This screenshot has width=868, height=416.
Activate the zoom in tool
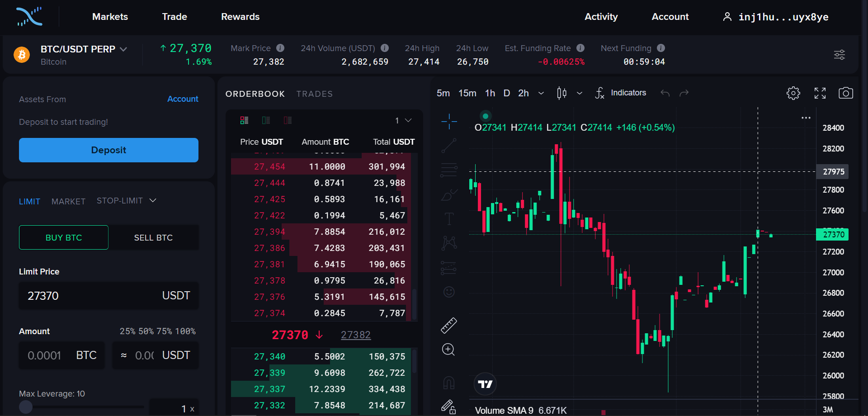[448, 350]
